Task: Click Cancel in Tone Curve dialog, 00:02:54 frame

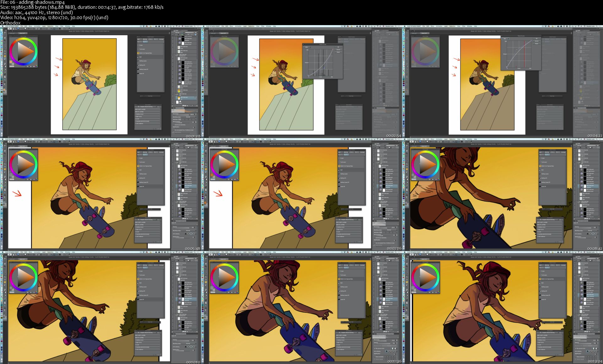Action: [x=338, y=50]
